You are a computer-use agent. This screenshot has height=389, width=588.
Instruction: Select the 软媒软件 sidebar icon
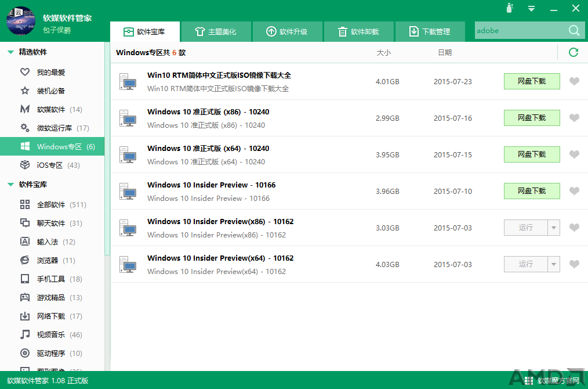[25, 109]
